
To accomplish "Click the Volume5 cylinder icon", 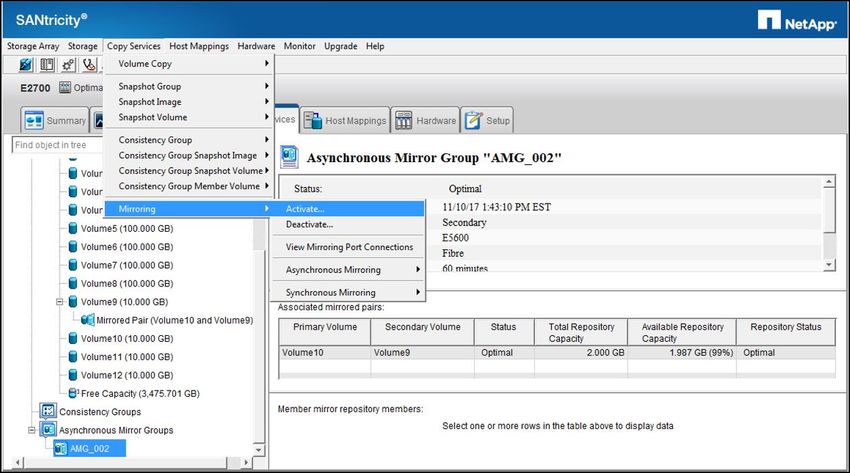I will pyautogui.click(x=73, y=228).
